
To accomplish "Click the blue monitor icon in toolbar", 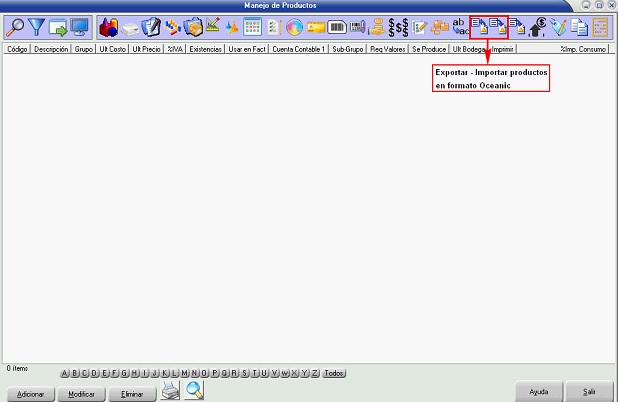I will (80, 27).
